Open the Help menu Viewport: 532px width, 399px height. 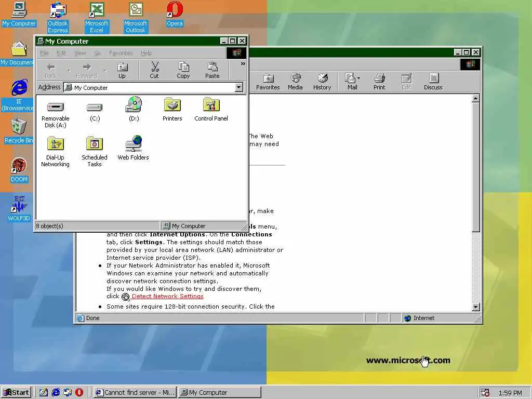coord(146,53)
